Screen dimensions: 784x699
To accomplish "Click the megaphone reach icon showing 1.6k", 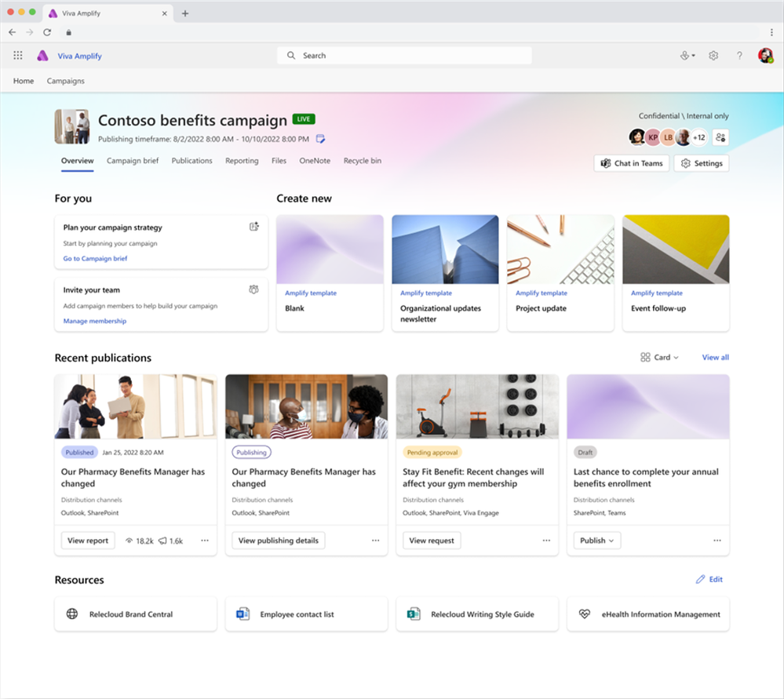I will (x=162, y=541).
